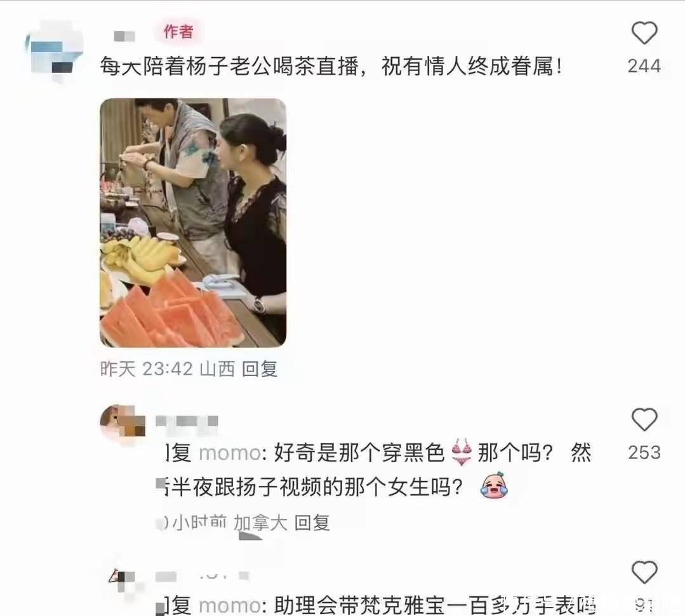Tap the crying-laughing emoji in the reply
685x616 pixels.
[494, 485]
